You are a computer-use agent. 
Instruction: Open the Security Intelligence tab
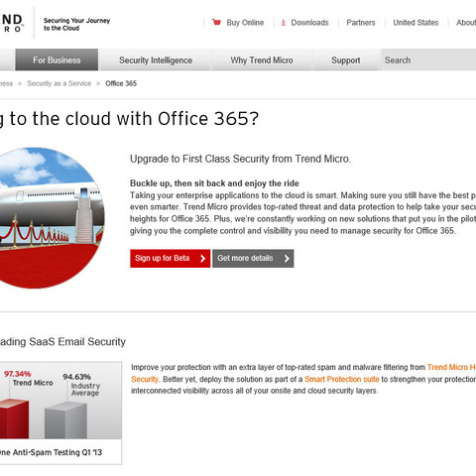coord(156,59)
